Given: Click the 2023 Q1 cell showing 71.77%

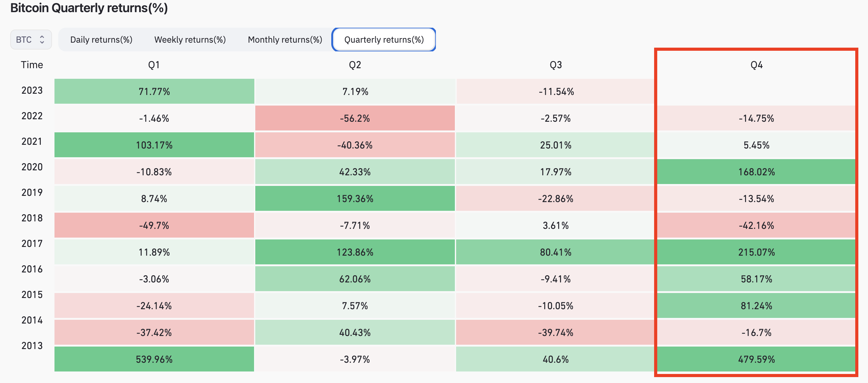Looking at the screenshot, I should 154,91.
